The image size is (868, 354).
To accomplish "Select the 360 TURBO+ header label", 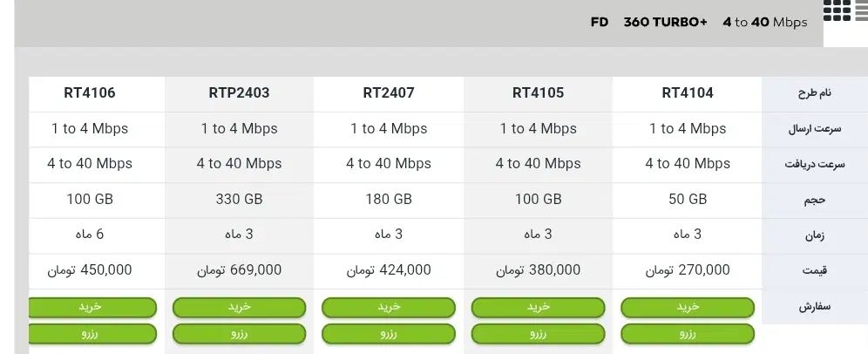I will [665, 22].
